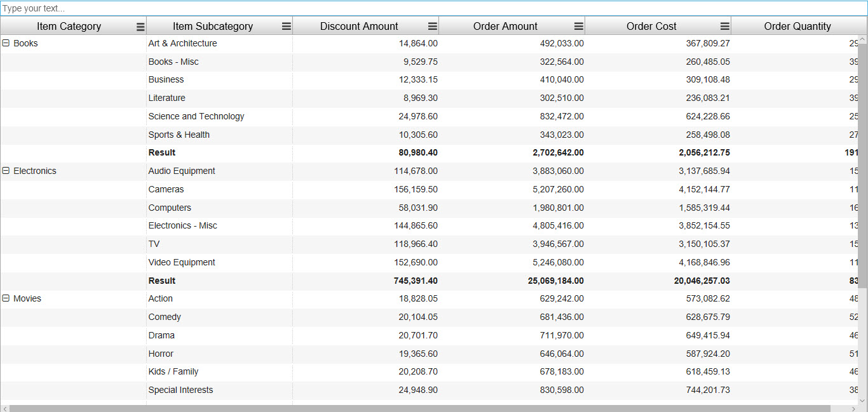Image resolution: width=868 pixels, height=412 pixels.
Task: Select the Cameras subcategory cell
Action: click(x=166, y=190)
